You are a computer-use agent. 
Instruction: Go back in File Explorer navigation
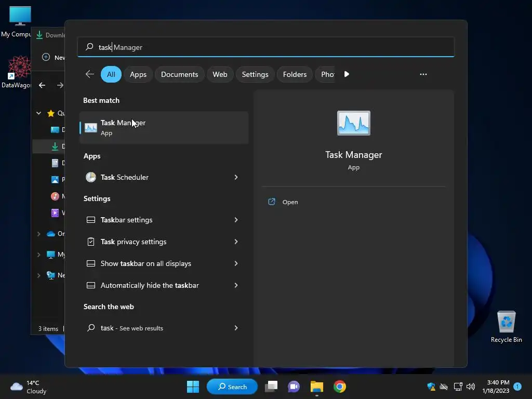tap(42, 85)
